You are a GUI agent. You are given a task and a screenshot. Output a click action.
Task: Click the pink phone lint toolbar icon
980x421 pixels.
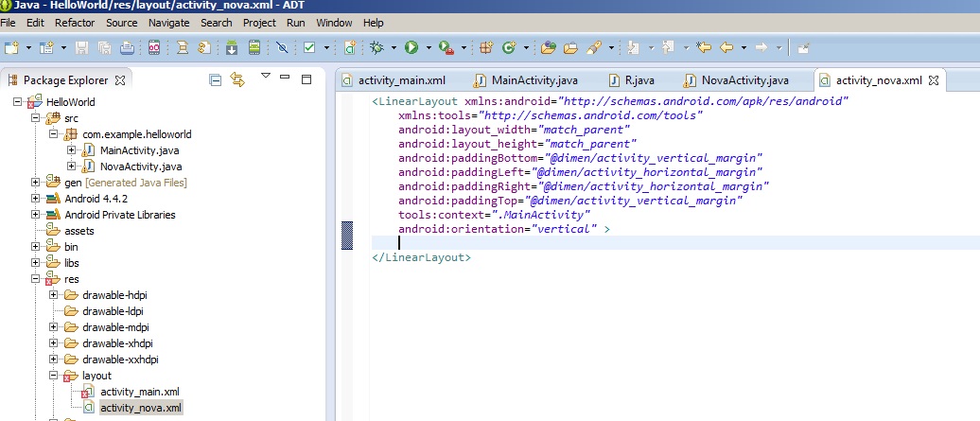pos(154,47)
